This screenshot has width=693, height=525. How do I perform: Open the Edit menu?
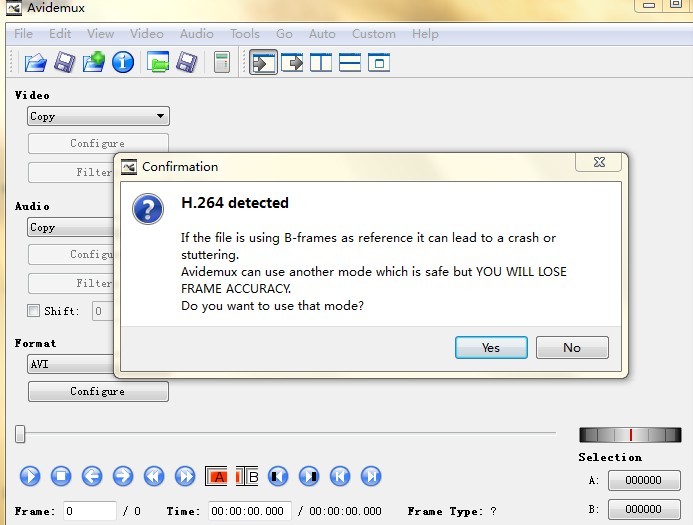click(60, 34)
